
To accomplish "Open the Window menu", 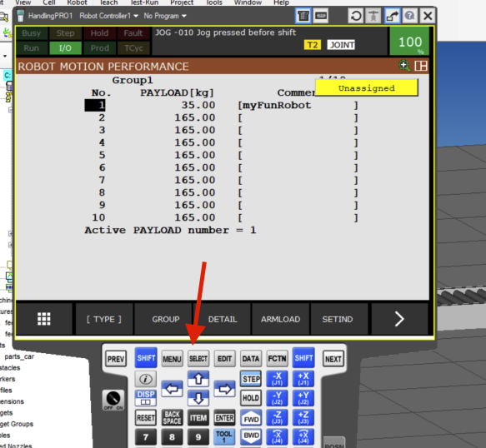I will tap(248, 2).
